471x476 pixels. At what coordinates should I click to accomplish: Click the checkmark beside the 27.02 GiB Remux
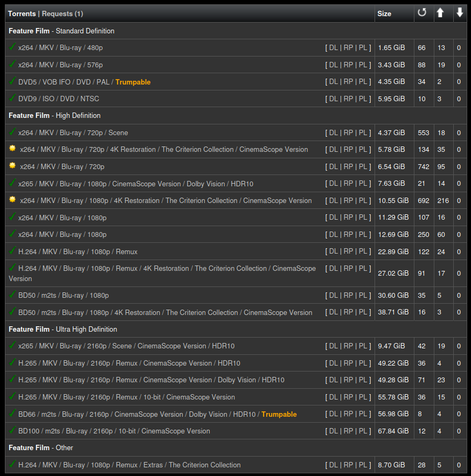12,268
